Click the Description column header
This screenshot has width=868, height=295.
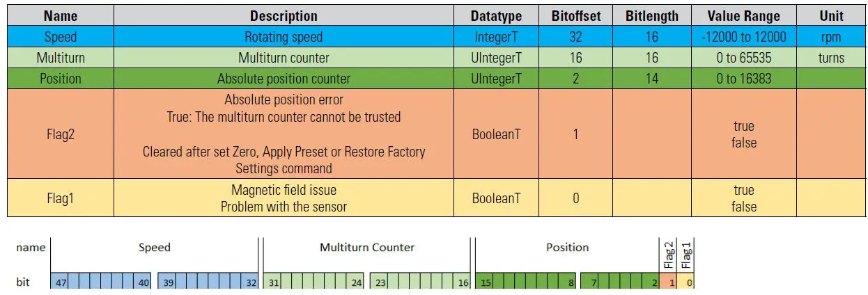coord(284,16)
